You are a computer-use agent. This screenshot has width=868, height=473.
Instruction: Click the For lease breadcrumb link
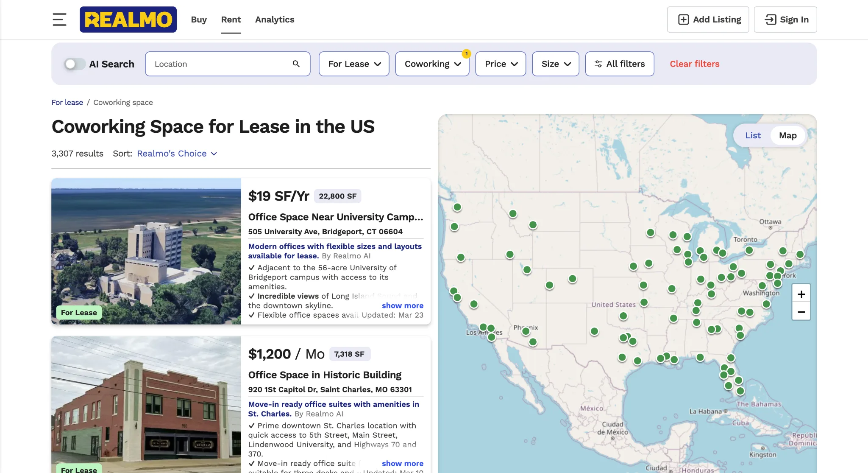(x=67, y=102)
